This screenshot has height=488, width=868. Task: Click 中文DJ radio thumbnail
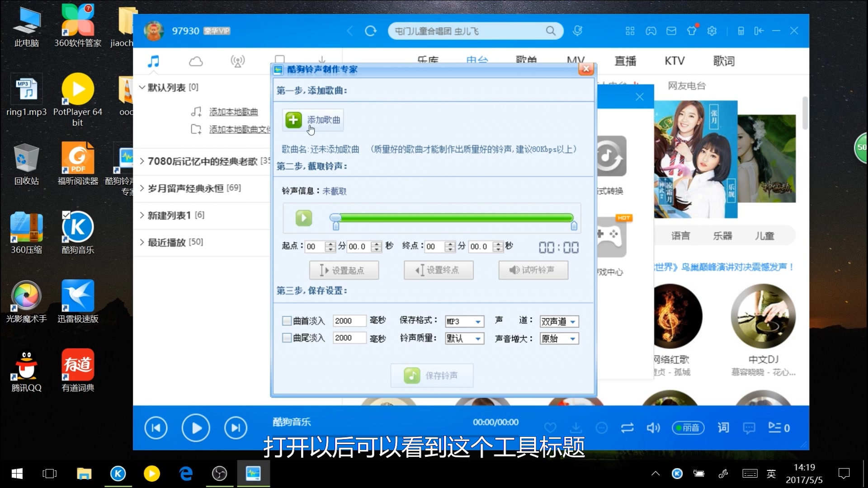tap(764, 316)
